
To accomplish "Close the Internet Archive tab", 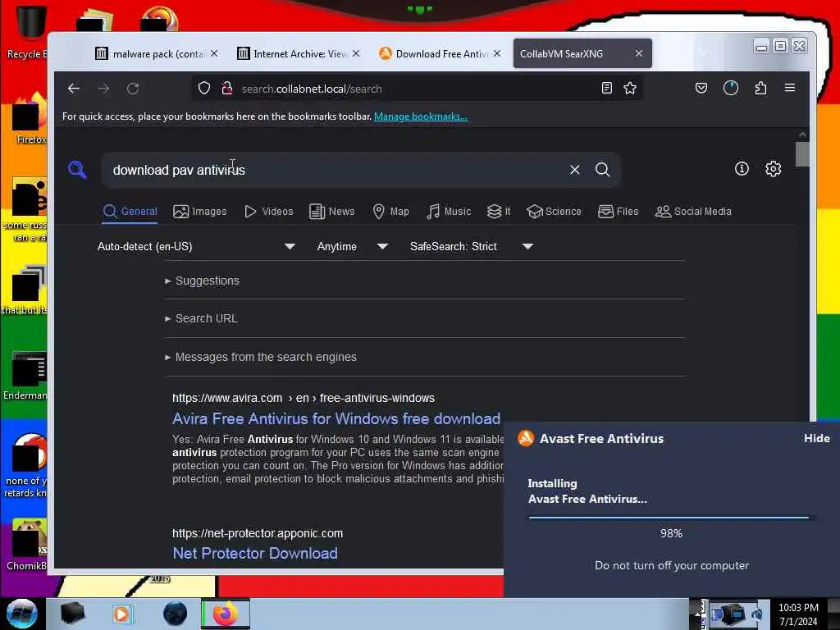I will tap(356, 53).
